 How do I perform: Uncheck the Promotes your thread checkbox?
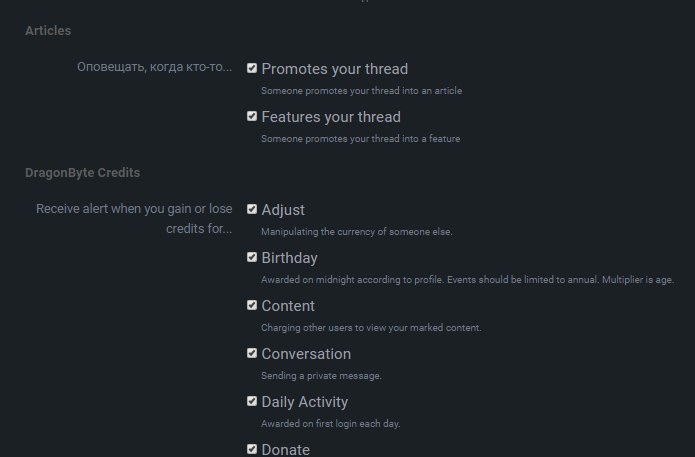(x=252, y=68)
